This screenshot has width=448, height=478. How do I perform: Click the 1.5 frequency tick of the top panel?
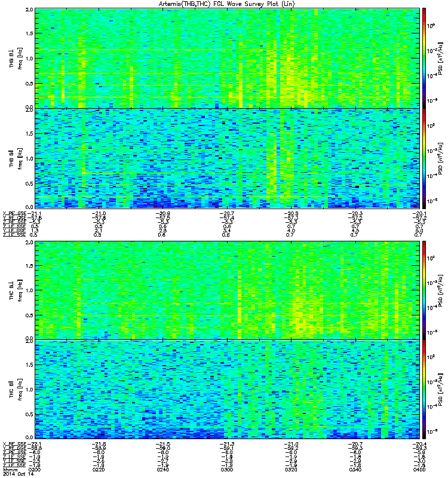pyautogui.click(x=29, y=33)
